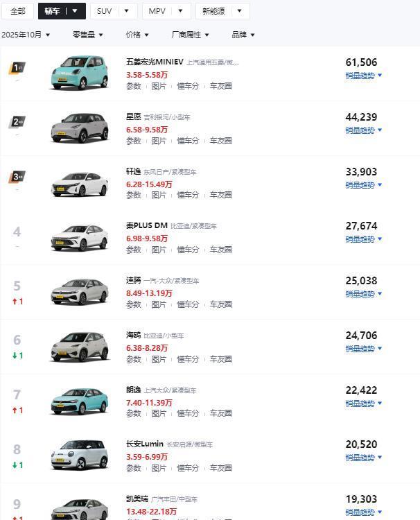The image size is (420, 520).
Task: Open the 品牌 filter menu
Action: 243,35
